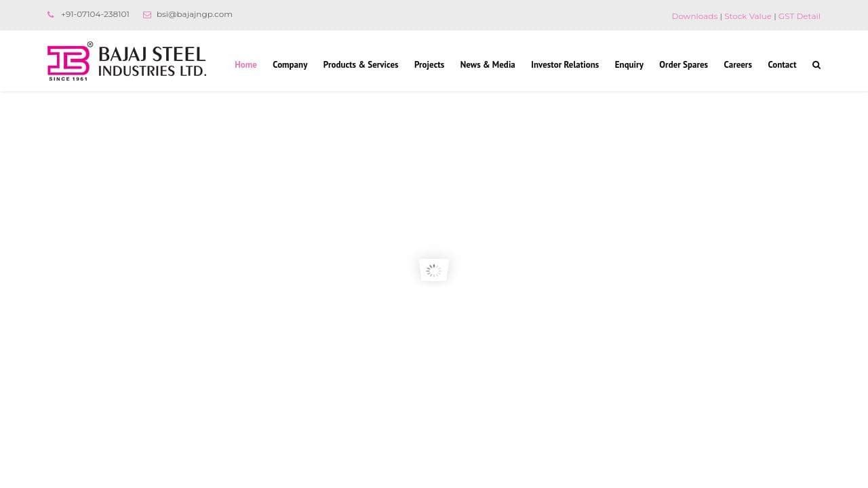
Task: Select the Downloads link
Action: tap(694, 16)
